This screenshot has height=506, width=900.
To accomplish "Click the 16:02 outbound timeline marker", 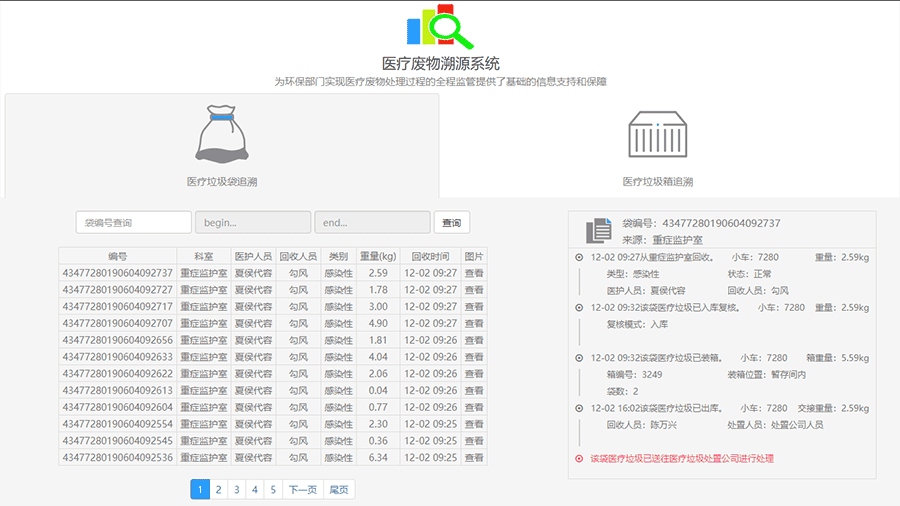I will click(x=579, y=408).
